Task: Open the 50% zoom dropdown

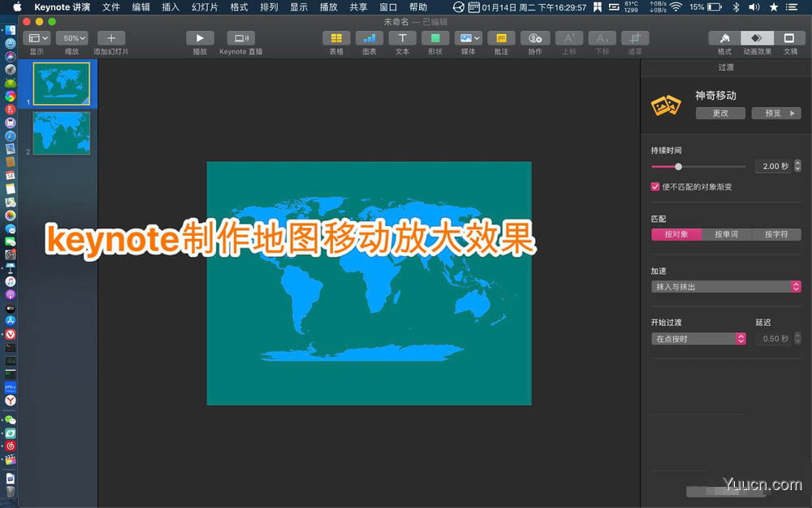Action: pyautogui.click(x=72, y=38)
